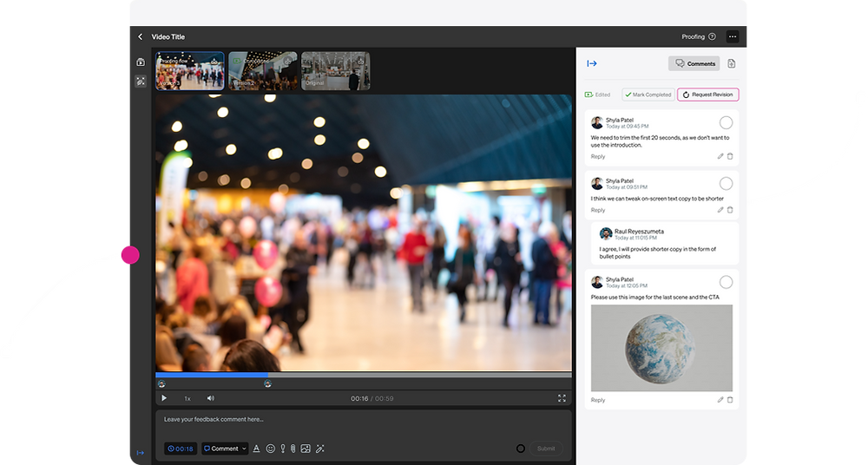Click the Request Revision button
The image size is (868, 465).
click(708, 95)
